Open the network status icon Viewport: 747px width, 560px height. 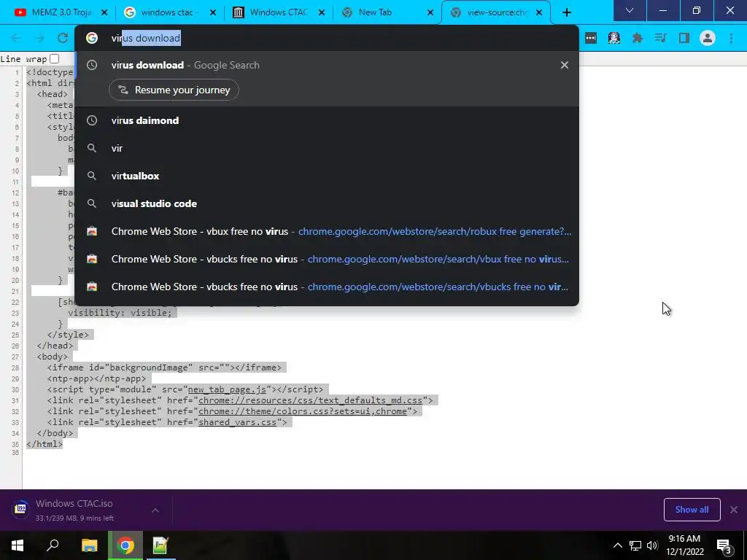[635, 545]
